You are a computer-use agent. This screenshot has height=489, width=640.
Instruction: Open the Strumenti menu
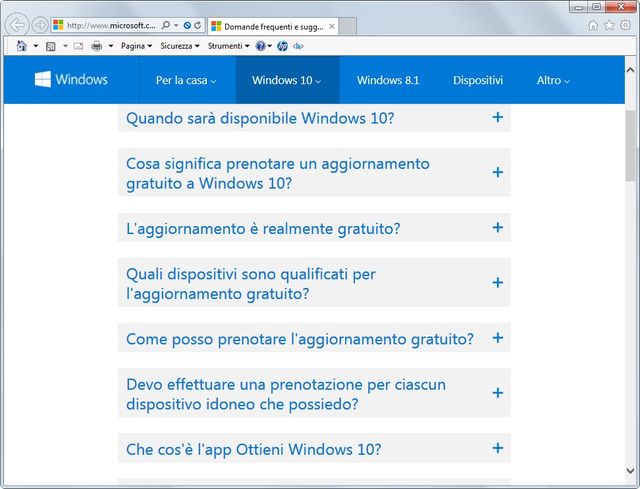click(228, 46)
